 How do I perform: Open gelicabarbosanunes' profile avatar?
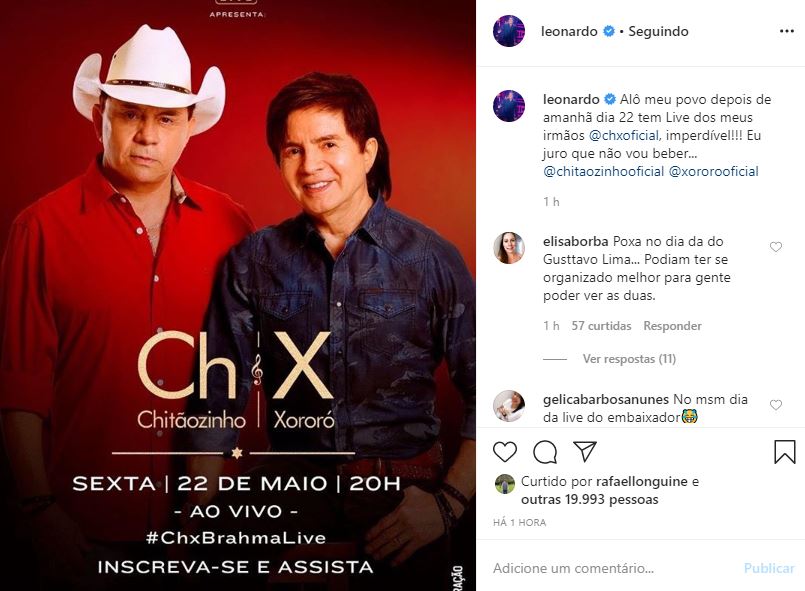click(x=509, y=406)
